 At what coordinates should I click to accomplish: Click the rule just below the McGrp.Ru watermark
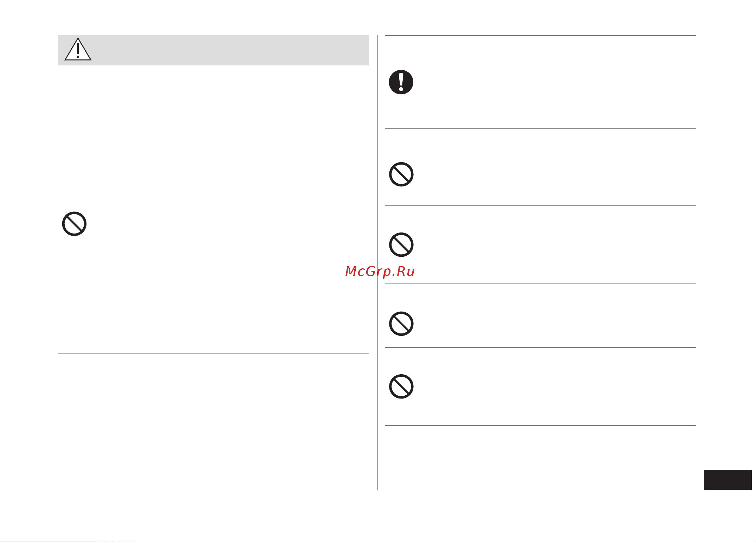(x=541, y=284)
